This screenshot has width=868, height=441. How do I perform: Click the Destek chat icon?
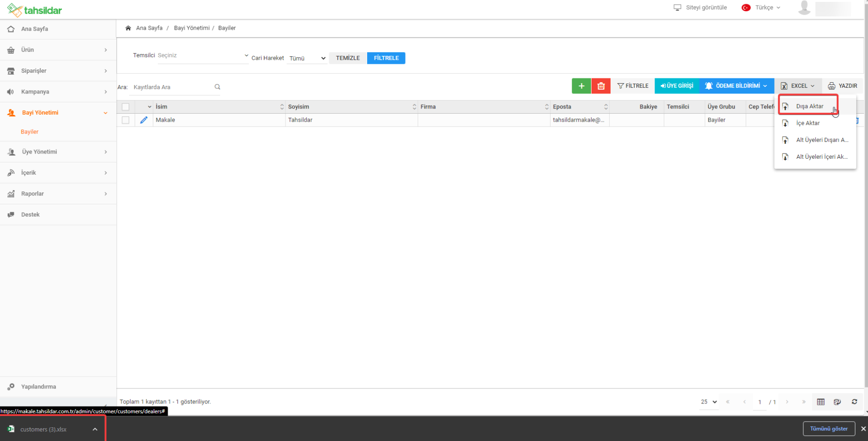pos(11,215)
